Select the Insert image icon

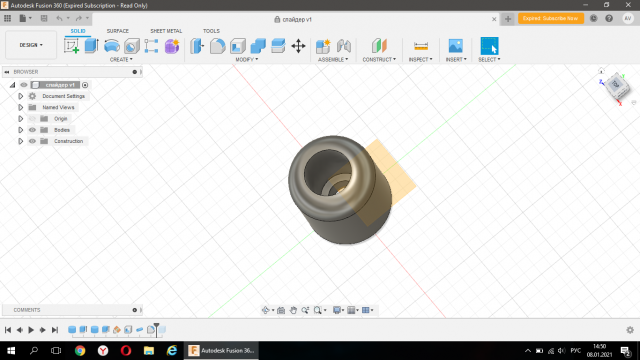click(x=456, y=46)
